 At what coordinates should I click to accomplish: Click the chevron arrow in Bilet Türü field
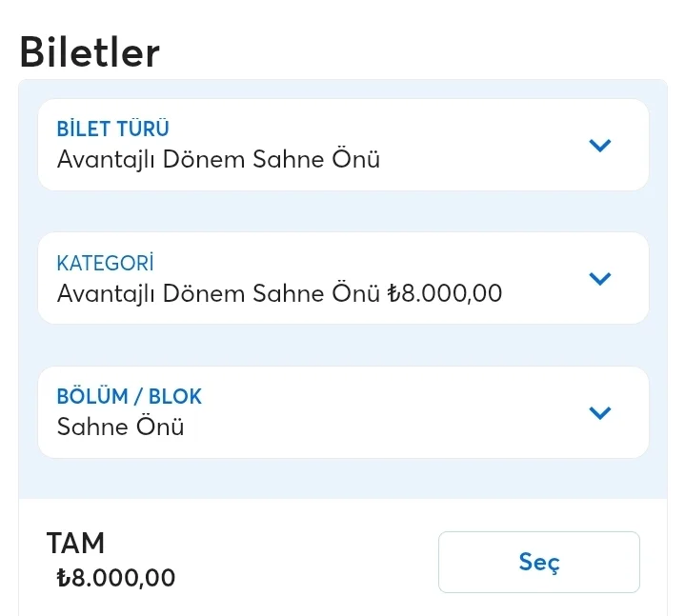599,146
